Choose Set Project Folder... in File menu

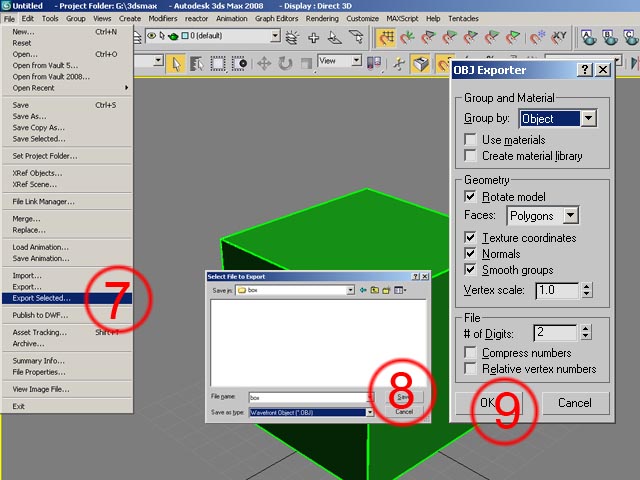67,156
